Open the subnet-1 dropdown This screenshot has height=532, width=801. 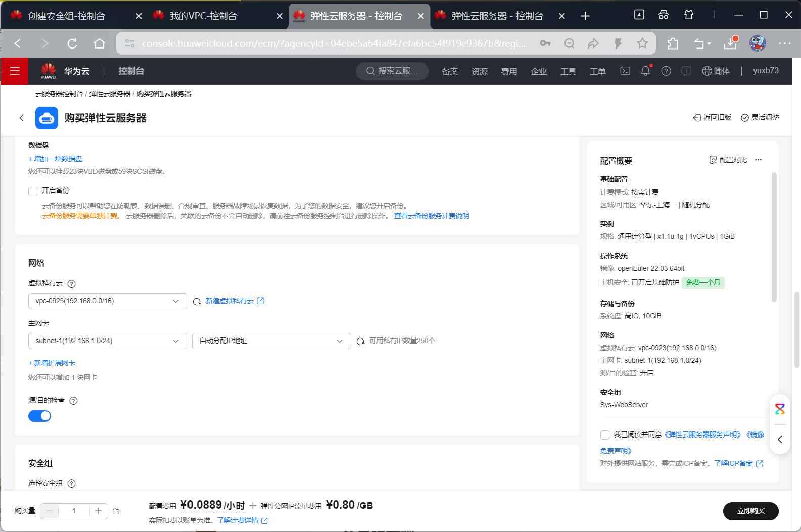[x=108, y=341]
